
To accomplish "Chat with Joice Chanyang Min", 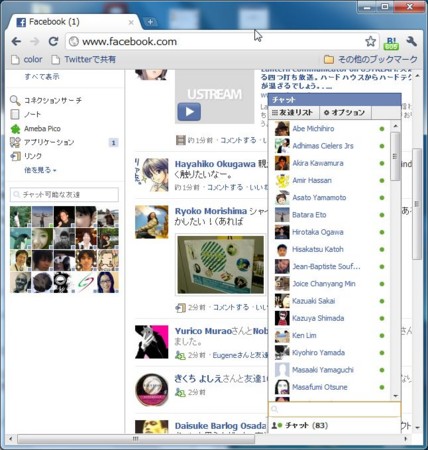I will 330,284.
